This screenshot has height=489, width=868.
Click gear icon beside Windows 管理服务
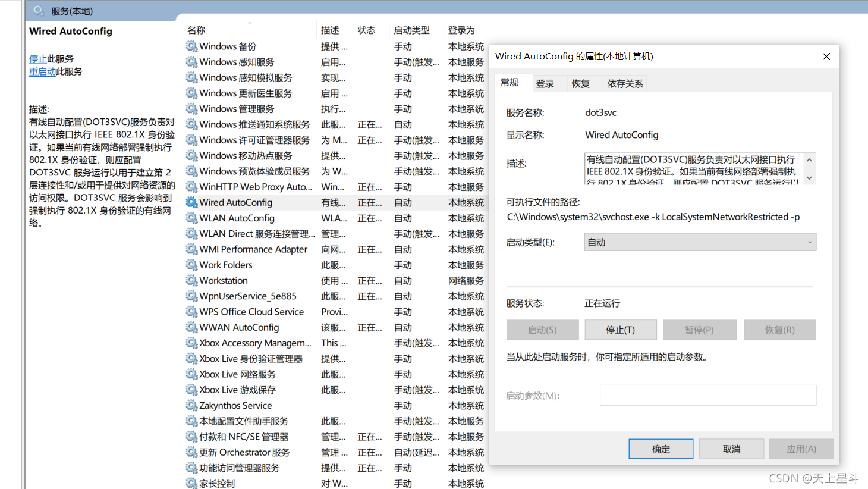[x=191, y=109]
